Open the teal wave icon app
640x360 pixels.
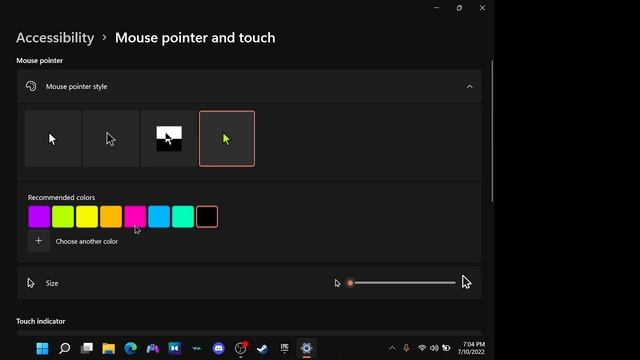tap(197, 348)
